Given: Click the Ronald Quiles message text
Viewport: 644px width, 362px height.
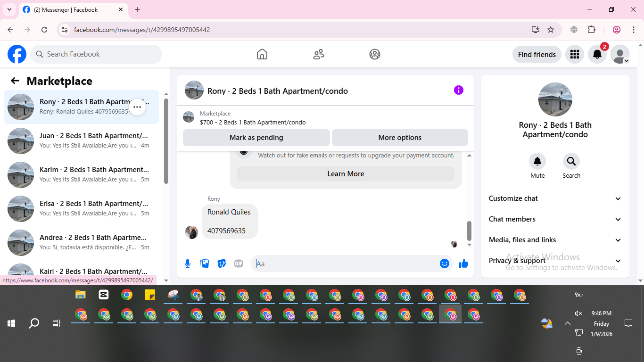Looking at the screenshot, I should (x=229, y=212).
